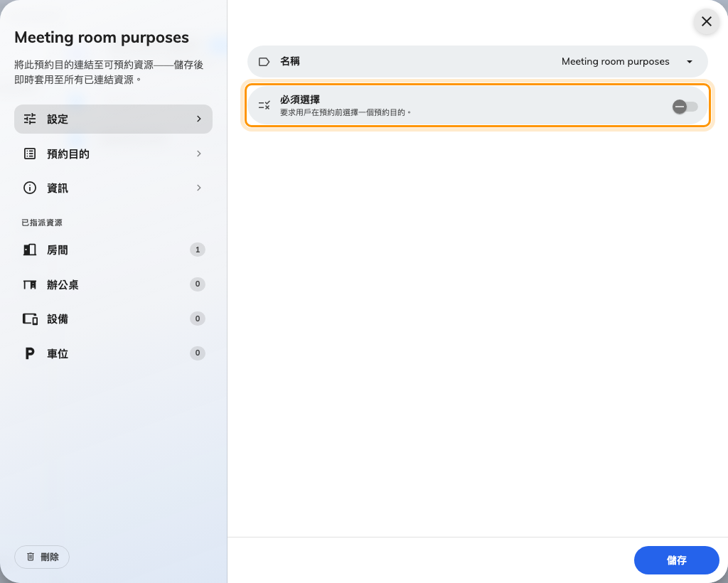Click the desk icon for 辦公桌

click(30, 284)
